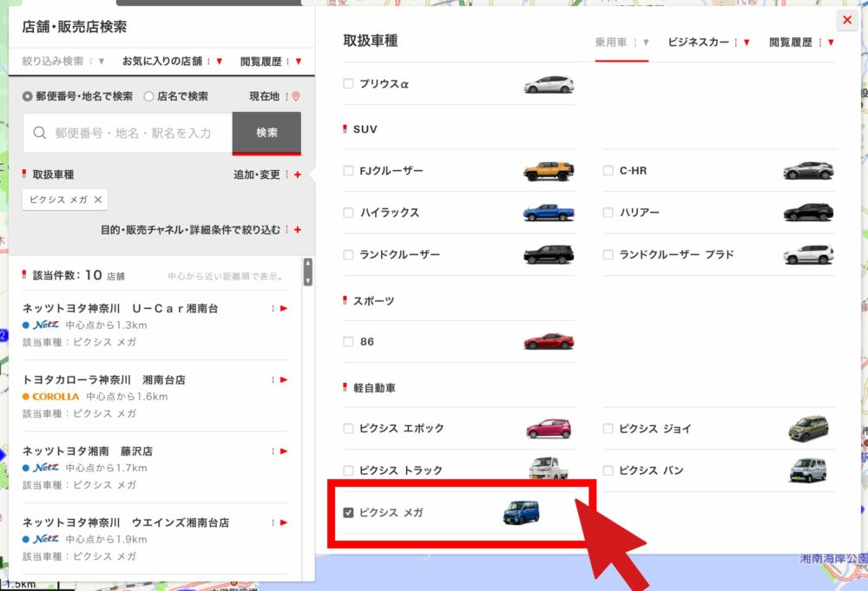
Task: Open トヨタカローラ神奈川 湘南台店 arrow icon
Action: coord(284,379)
